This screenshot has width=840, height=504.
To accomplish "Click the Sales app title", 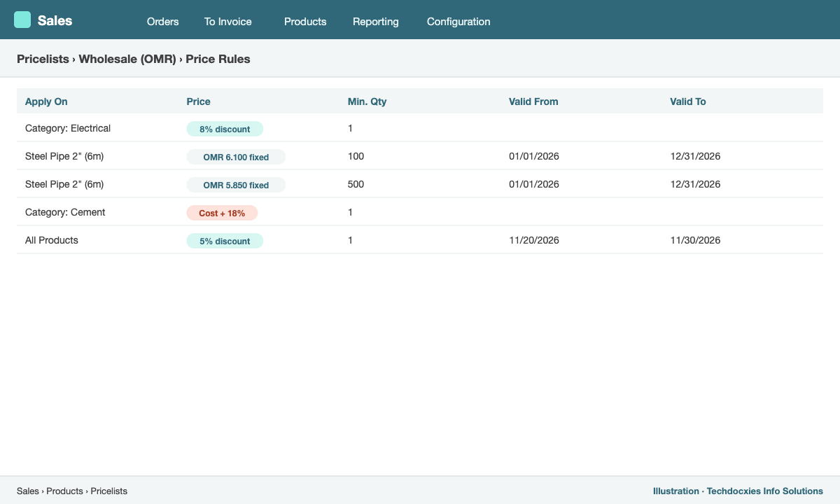I will coord(55,20).
